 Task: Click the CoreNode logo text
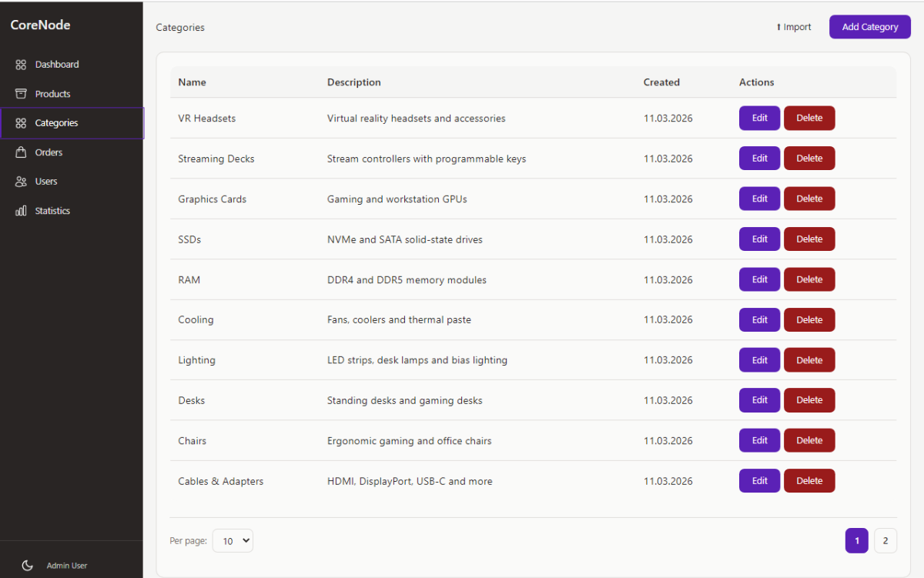point(40,25)
